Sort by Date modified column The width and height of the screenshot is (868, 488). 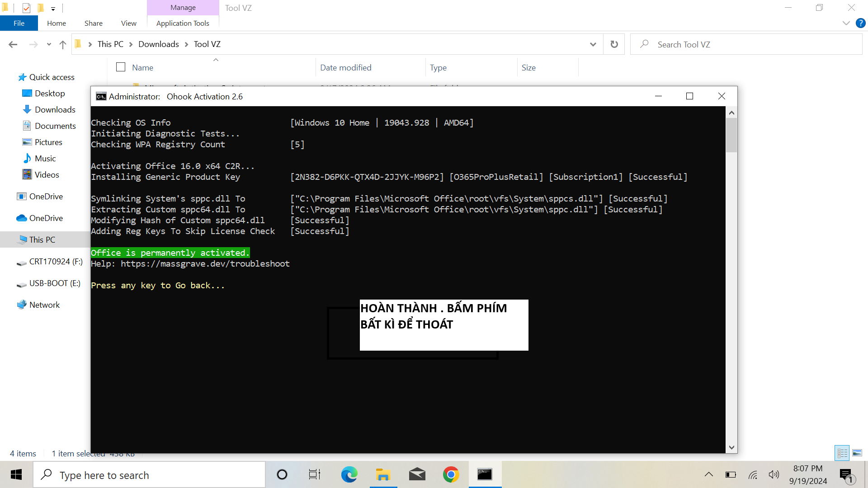click(346, 67)
